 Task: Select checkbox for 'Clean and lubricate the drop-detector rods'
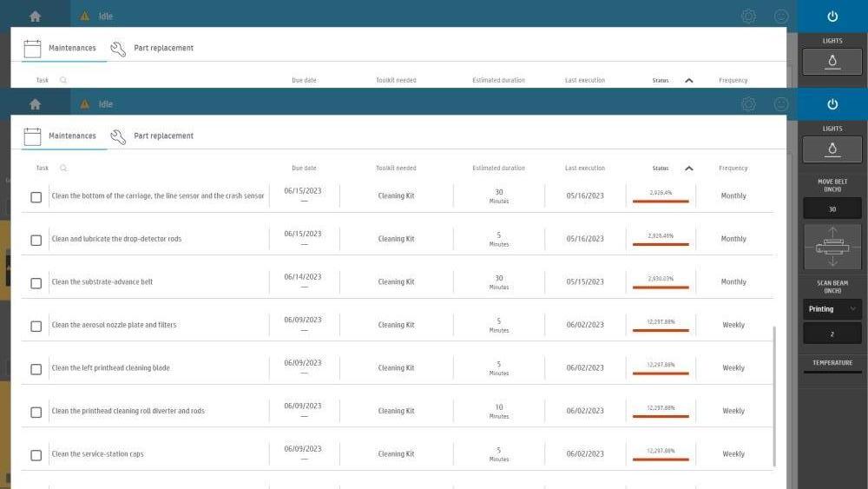[36, 240]
